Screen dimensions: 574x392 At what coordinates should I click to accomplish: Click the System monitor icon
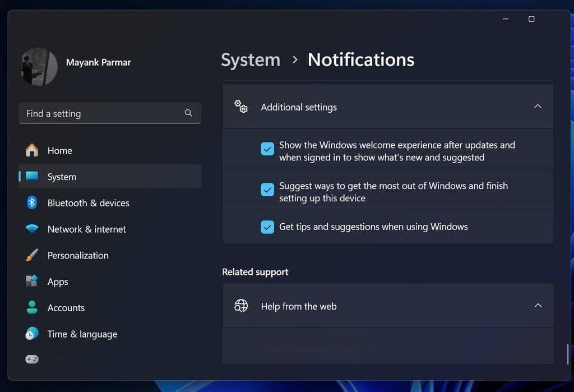click(x=32, y=176)
